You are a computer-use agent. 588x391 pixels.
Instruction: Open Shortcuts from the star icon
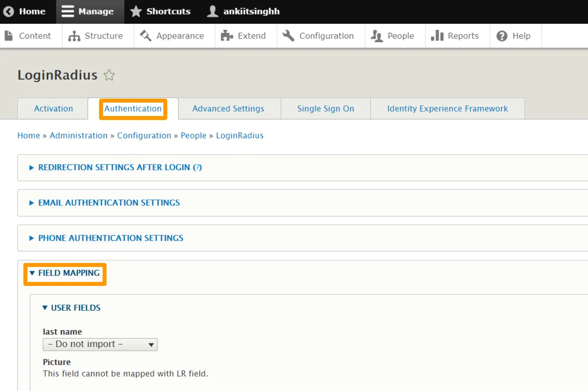(136, 11)
